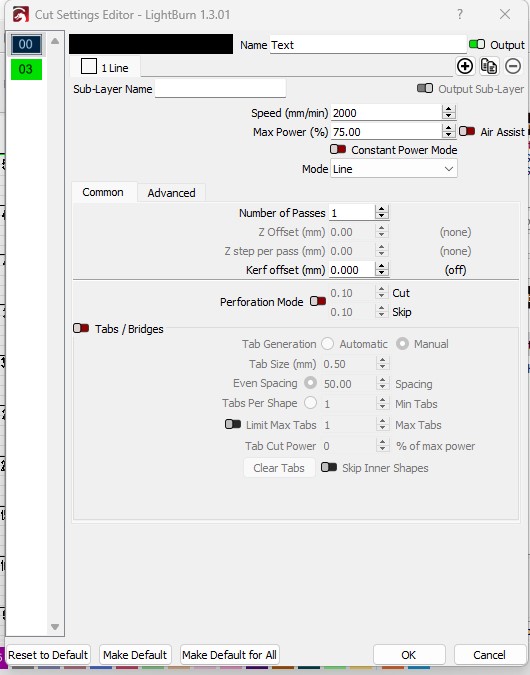Switch to the Advanced tab

coord(171,193)
